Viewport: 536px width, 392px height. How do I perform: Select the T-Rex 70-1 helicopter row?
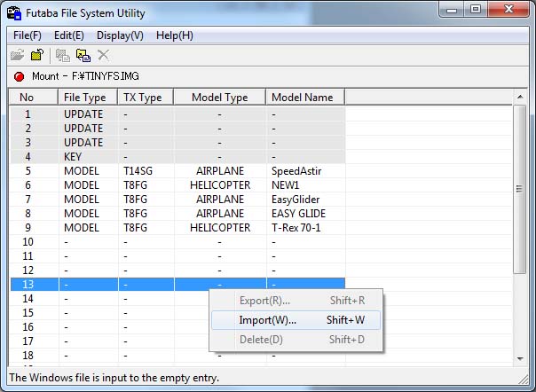[297, 228]
